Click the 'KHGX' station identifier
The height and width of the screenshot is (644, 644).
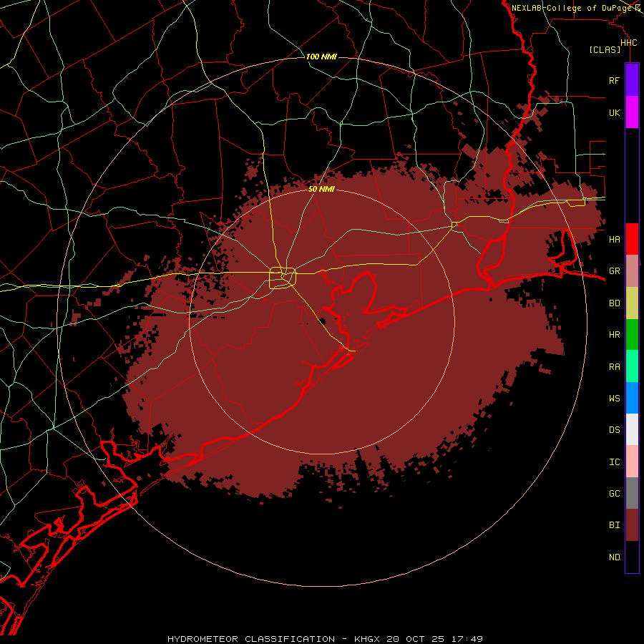(x=367, y=639)
